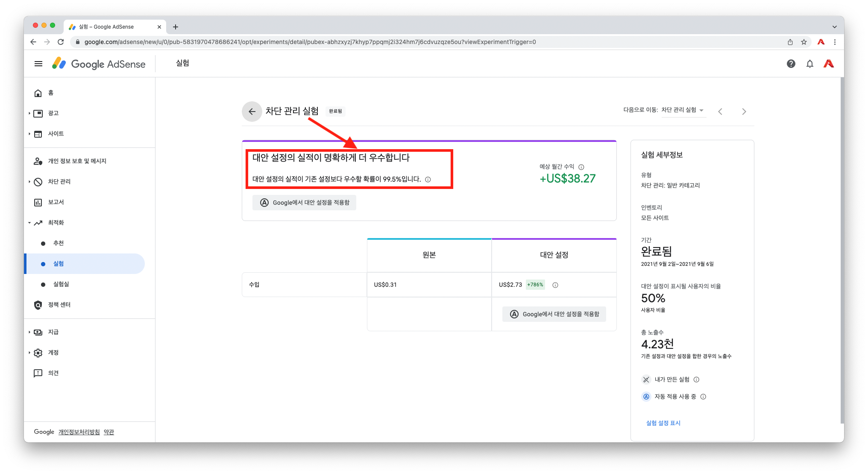The image size is (868, 474).
Task: Open 보고서 from the sidebar
Action: [56, 202]
